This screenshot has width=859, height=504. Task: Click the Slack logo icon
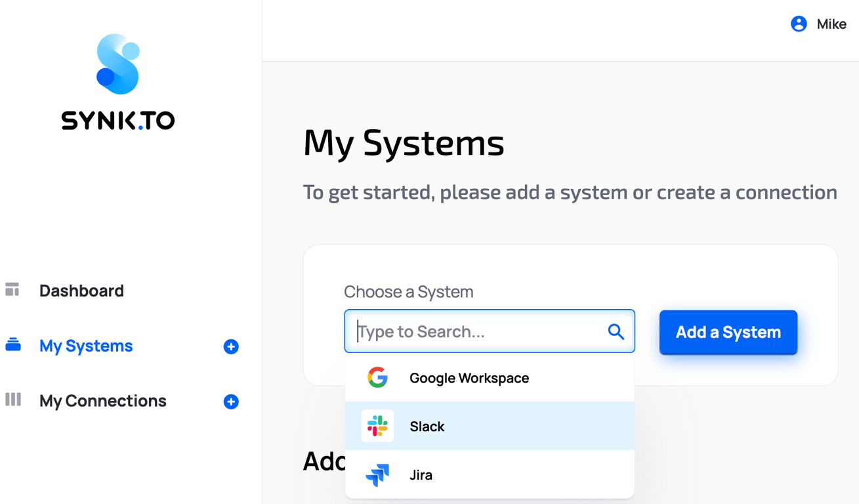[x=377, y=426]
